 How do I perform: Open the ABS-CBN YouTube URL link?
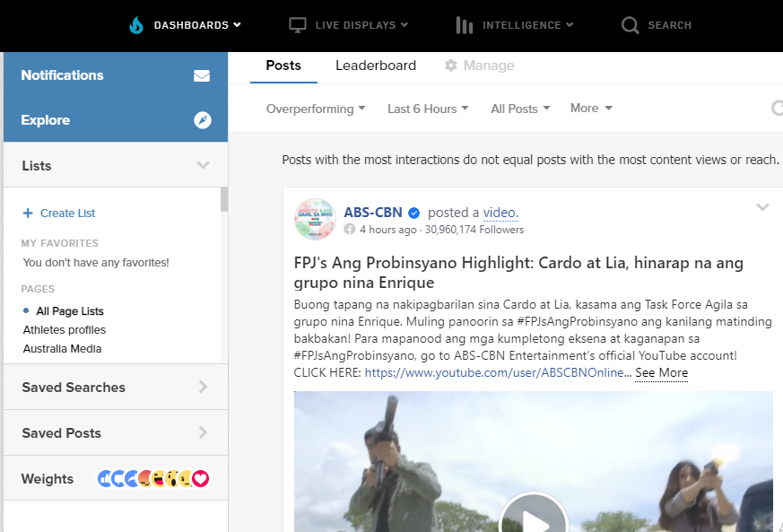coord(494,372)
